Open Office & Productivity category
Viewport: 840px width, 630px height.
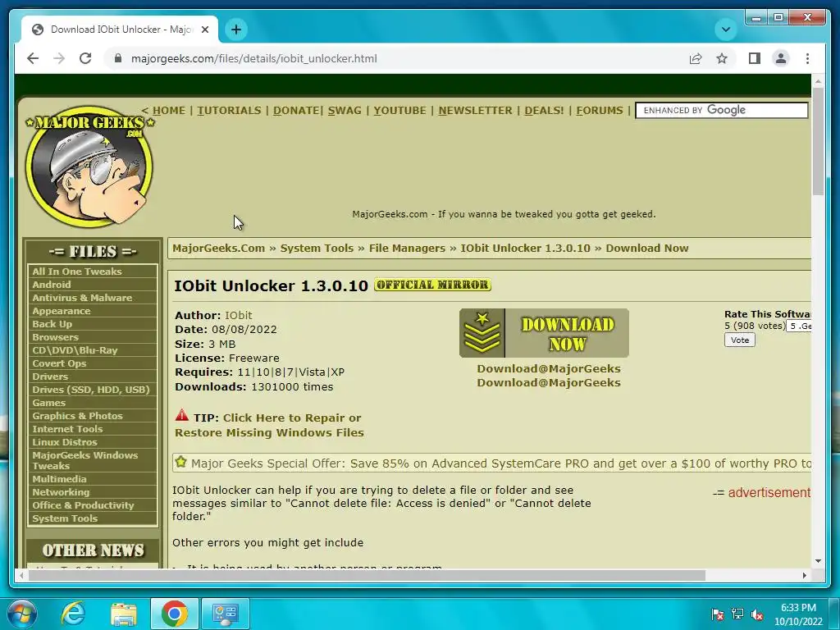pos(83,505)
